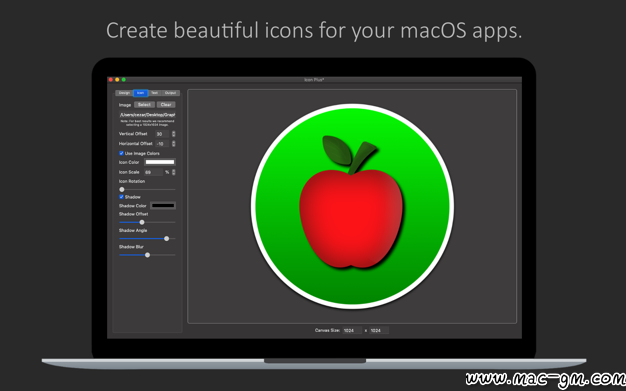This screenshot has height=391, width=626.
Task: Click the 'Icon Rotation' label
Action: click(132, 181)
